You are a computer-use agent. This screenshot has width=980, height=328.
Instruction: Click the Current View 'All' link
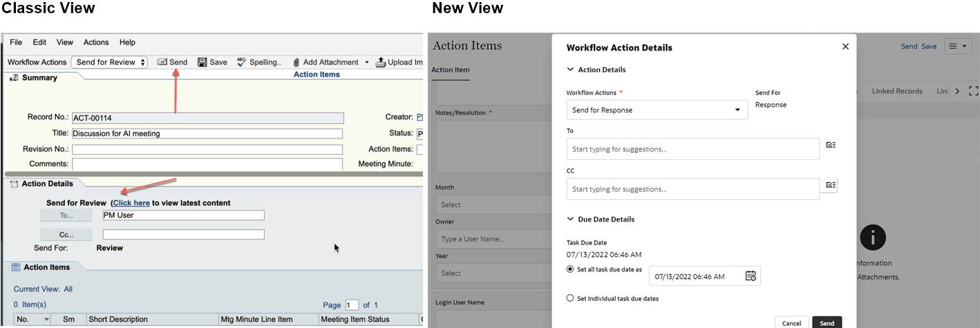(68, 289)
